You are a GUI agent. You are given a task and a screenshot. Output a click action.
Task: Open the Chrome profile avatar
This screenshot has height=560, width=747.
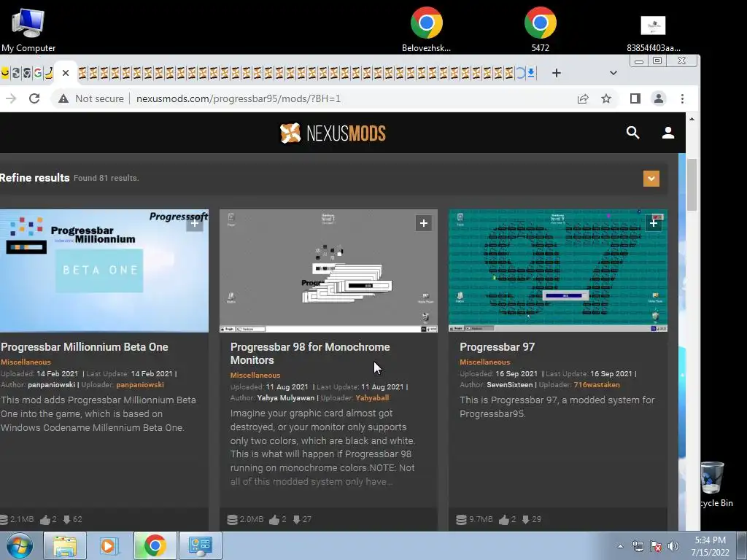[x=659, y=98]
